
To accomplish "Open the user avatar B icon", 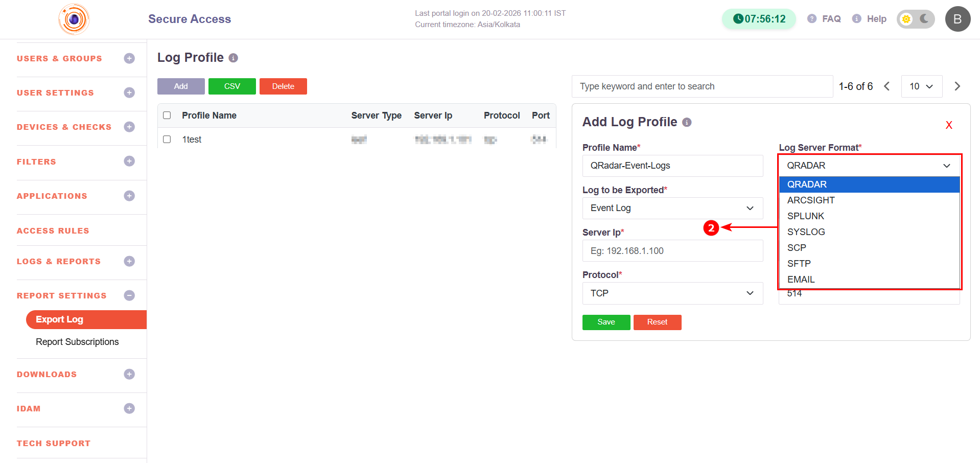I will (957, 19).
